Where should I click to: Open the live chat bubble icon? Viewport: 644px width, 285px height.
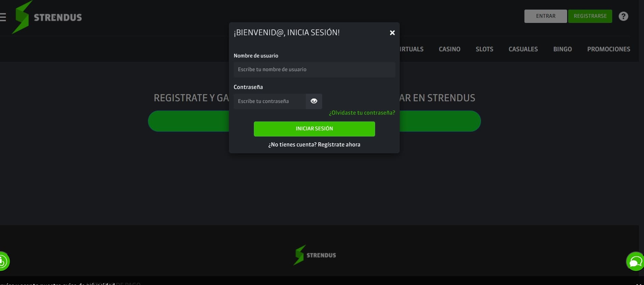(x=635, y=262)
